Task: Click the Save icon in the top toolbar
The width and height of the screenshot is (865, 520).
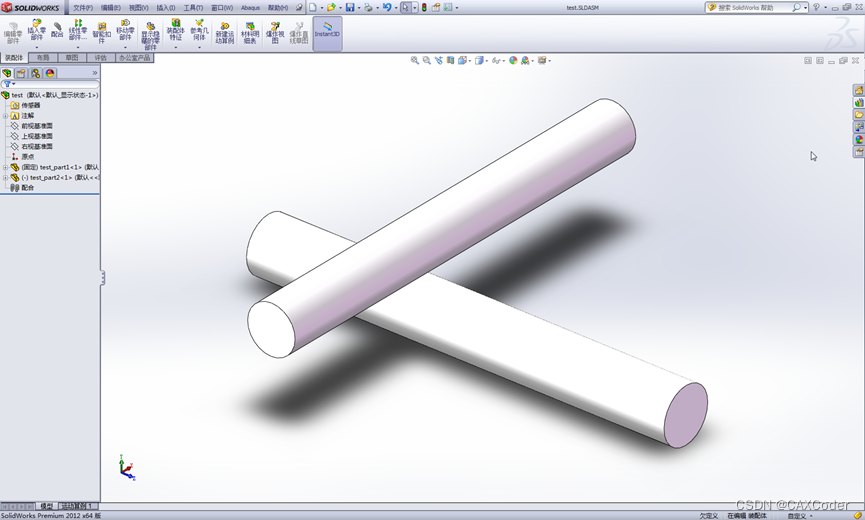Action: point(350,7)
